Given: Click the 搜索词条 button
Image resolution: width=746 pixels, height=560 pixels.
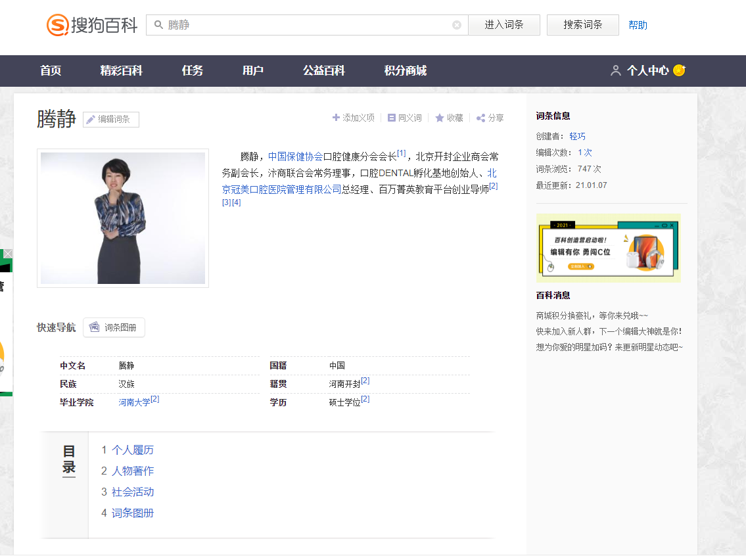Looking at the screenshot, I should click(583, 25).
